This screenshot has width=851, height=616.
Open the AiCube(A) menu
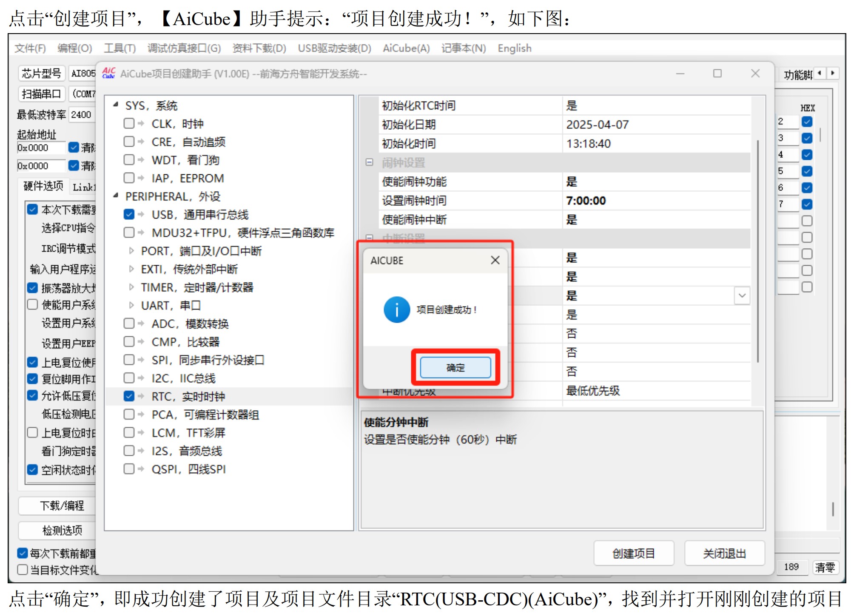coord(406,48)
